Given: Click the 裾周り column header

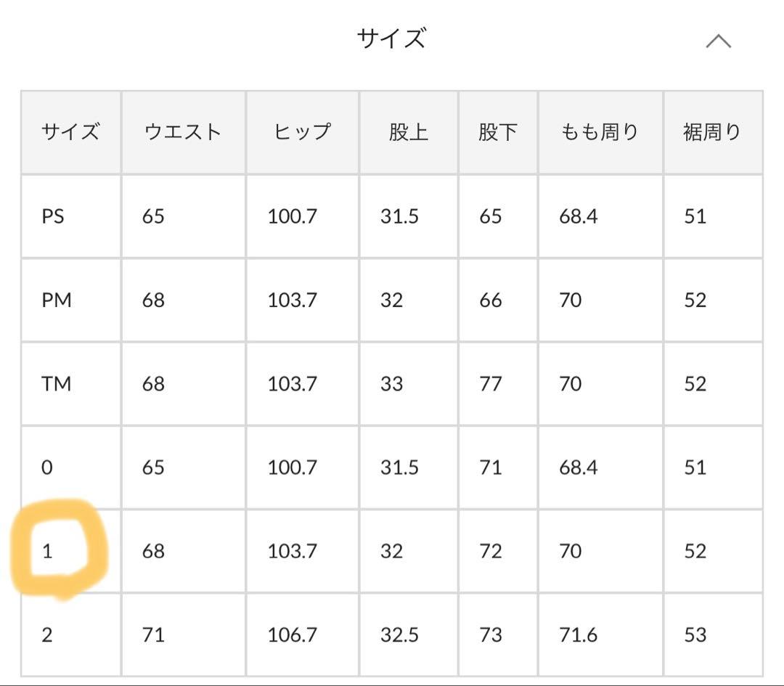Looking at the screenshot, I should coord(711,132).
